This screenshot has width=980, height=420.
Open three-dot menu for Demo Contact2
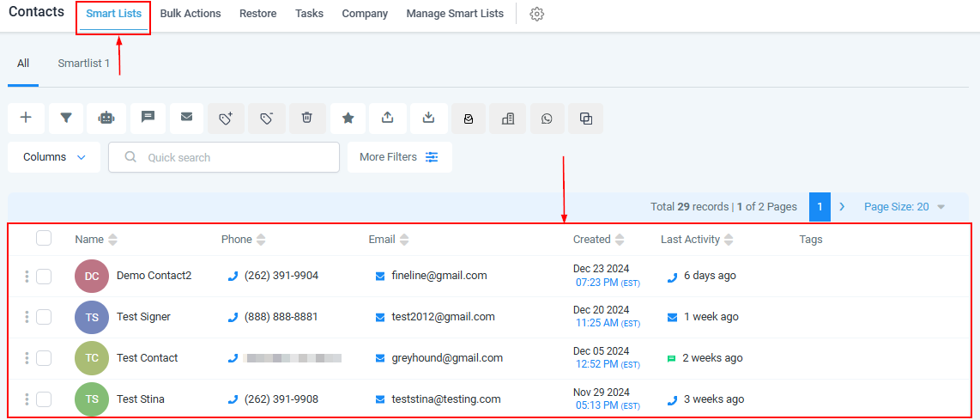click(27, 277)
